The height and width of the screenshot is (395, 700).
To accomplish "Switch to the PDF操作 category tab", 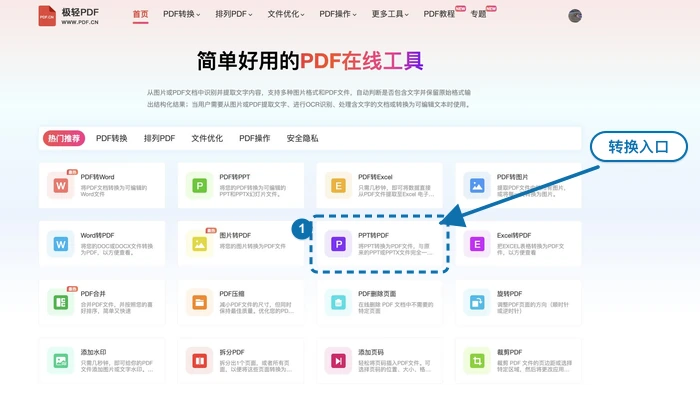I will [254, 138].
